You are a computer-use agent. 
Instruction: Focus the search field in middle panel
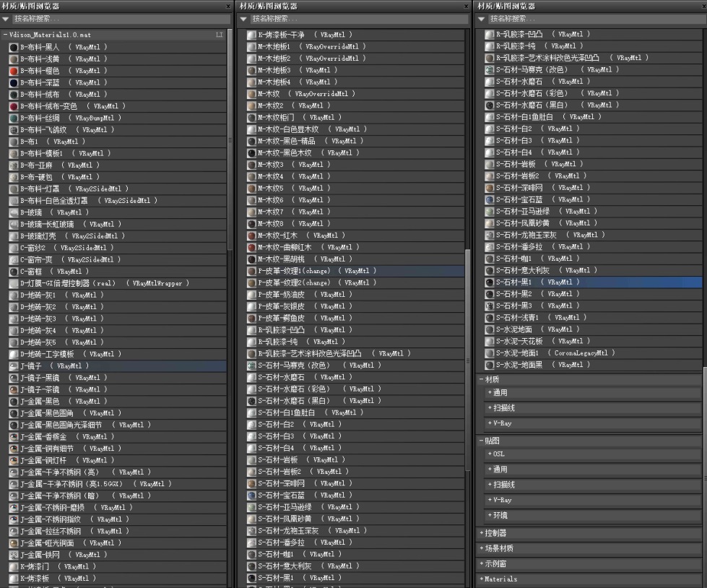(x=359, y=19)
